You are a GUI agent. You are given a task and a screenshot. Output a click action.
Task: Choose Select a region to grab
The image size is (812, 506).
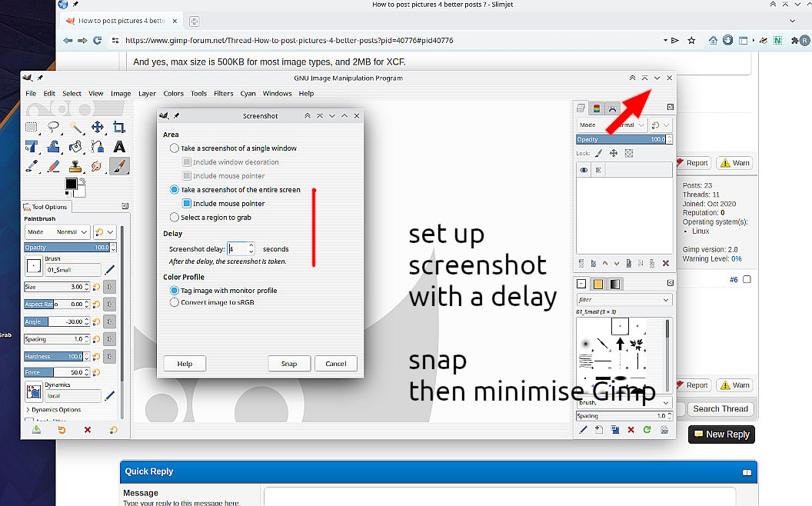(211, 218)
